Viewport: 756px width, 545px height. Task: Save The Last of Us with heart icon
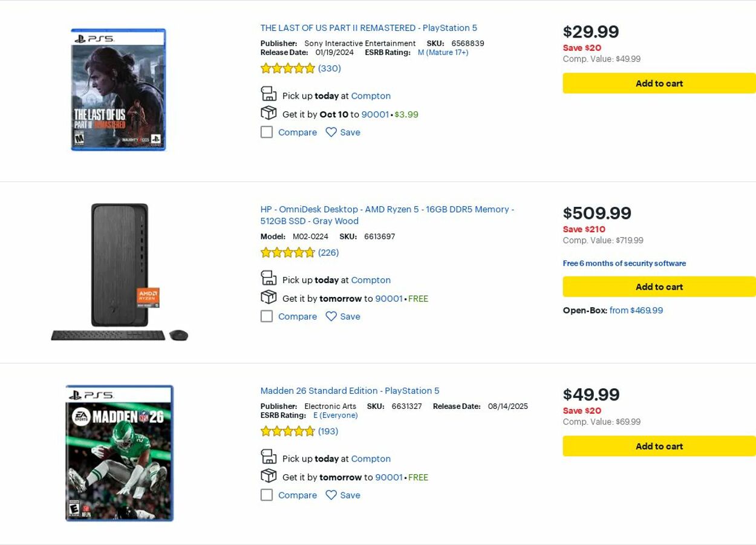click(331, 132)
